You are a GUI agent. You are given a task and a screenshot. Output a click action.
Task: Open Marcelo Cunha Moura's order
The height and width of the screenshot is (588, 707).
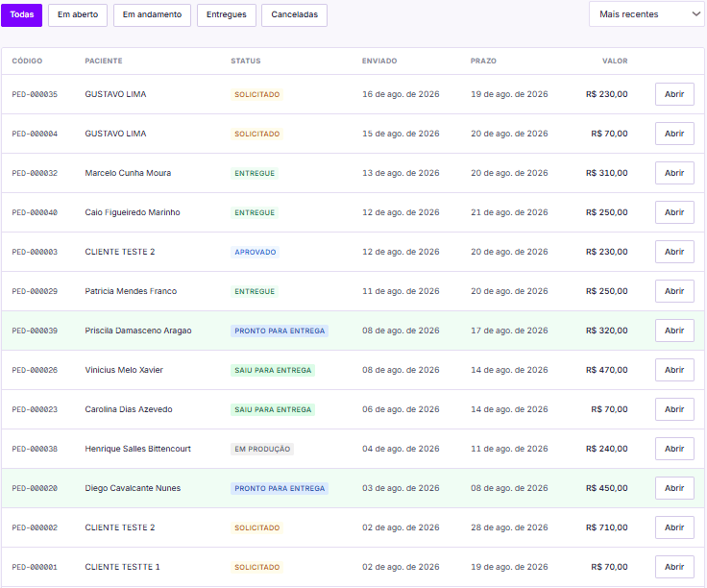pos(674,173)
